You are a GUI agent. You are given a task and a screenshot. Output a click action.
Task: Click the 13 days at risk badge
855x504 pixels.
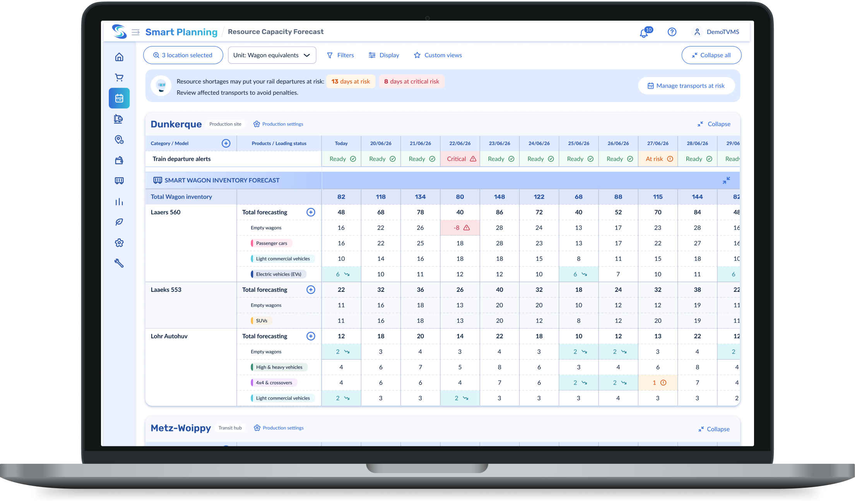point(351,82)
